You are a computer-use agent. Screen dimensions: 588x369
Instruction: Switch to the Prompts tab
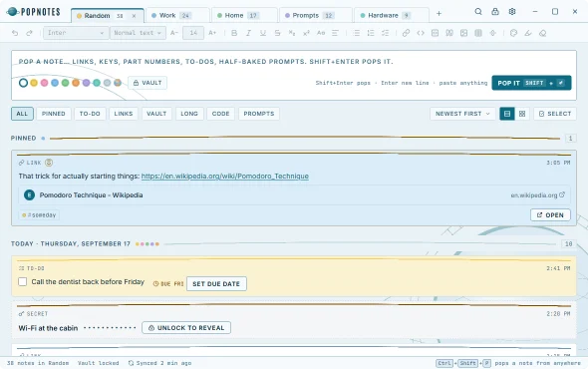point(316,15)
